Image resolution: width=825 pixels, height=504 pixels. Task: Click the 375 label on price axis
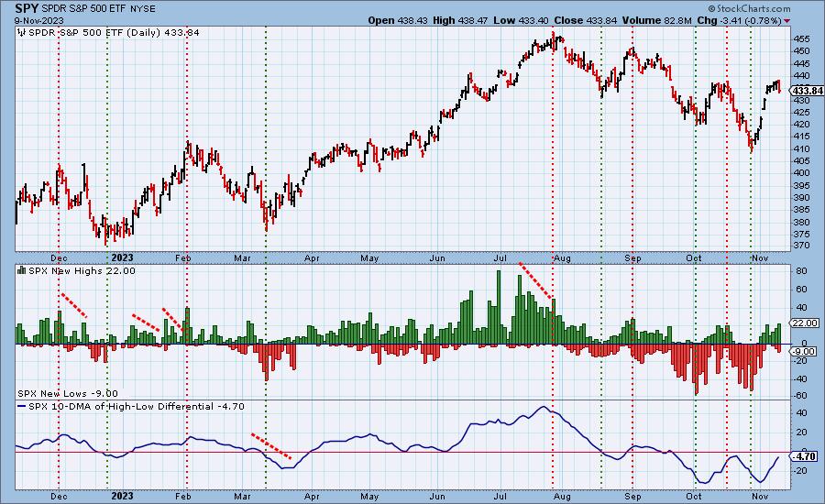[x=802, y=234]
